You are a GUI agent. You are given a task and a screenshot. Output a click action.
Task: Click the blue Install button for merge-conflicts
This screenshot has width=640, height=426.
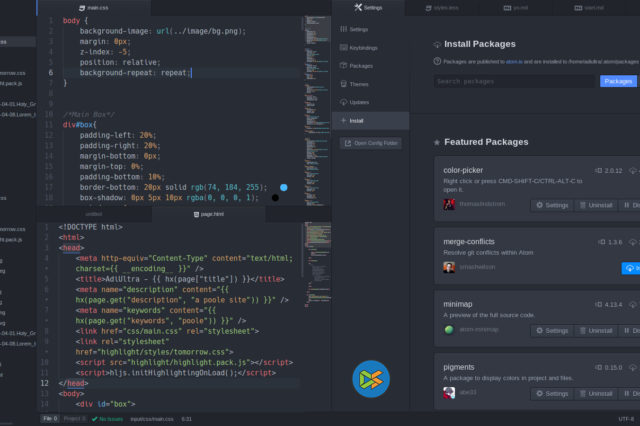point(631,268)
